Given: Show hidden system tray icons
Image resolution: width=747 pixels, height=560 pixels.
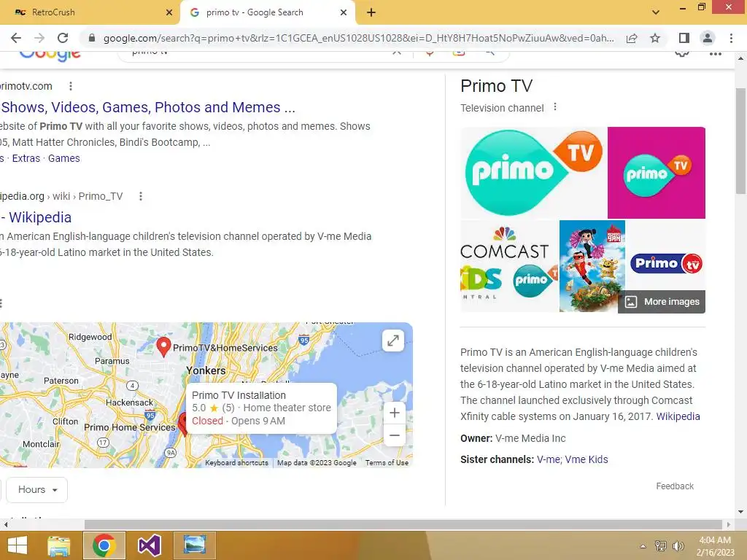Looking at the screenshot, I should click(643, 546).
